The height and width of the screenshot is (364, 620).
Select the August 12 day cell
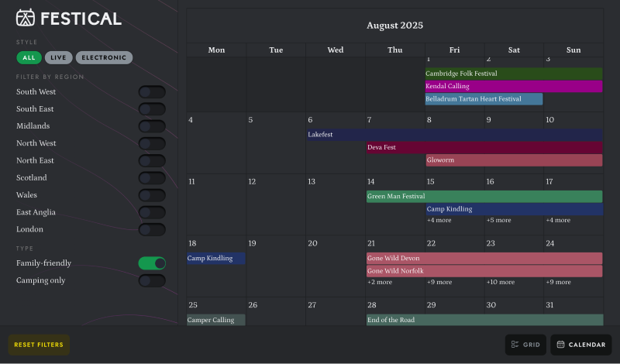click(x=276, y=204)
